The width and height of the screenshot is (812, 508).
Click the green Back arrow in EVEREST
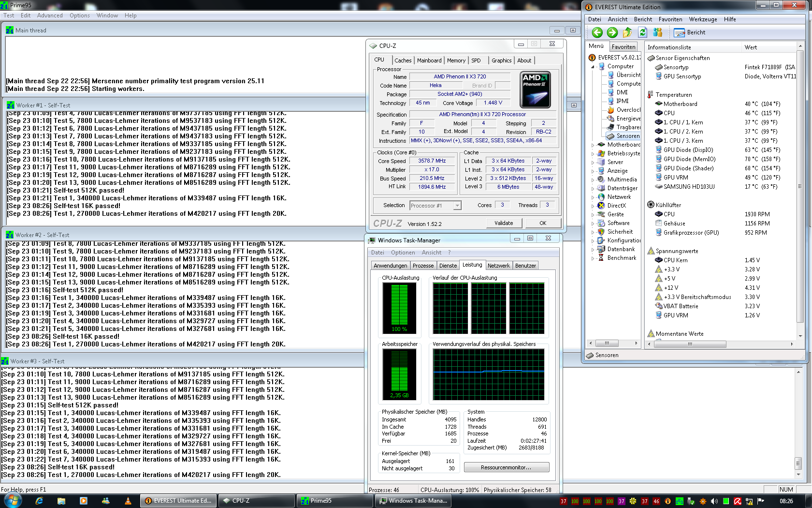pyautogui.click(x=597, y=32)
